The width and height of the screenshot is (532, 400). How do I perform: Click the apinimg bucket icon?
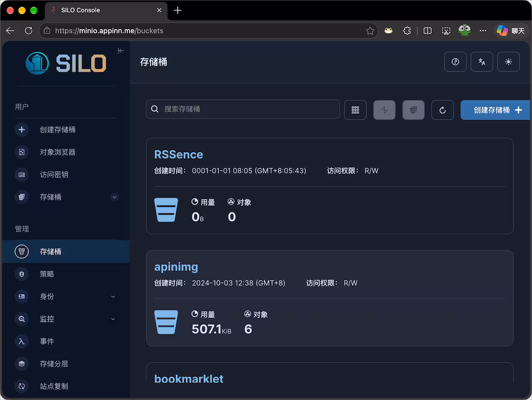point(166,322)
